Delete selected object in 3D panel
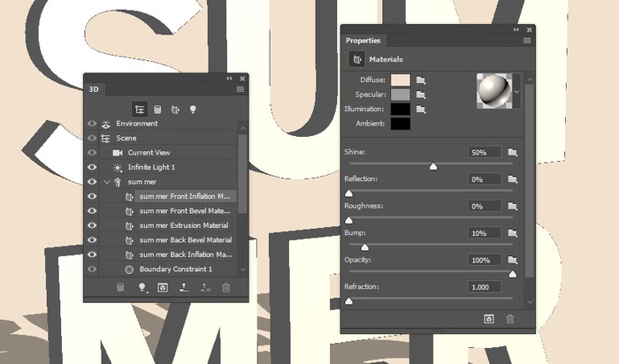This screenshot has height=364, width=619. pyautogui.click(x=225, y=287)
